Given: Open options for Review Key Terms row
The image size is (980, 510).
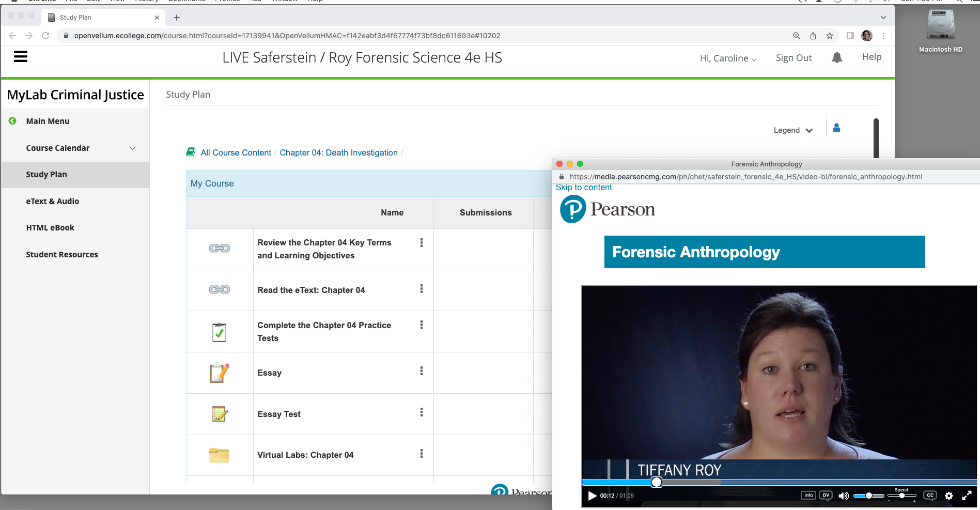Looking at the screenshot, I should [422, 243].
